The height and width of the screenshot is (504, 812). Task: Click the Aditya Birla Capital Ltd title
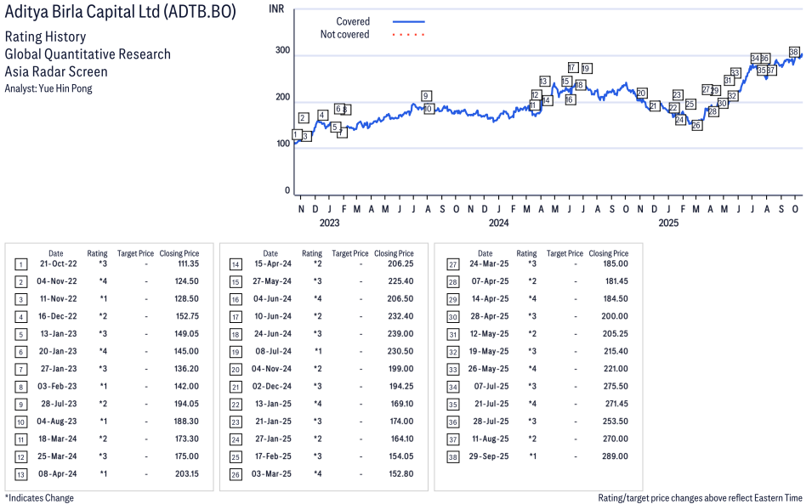point(121,13)
